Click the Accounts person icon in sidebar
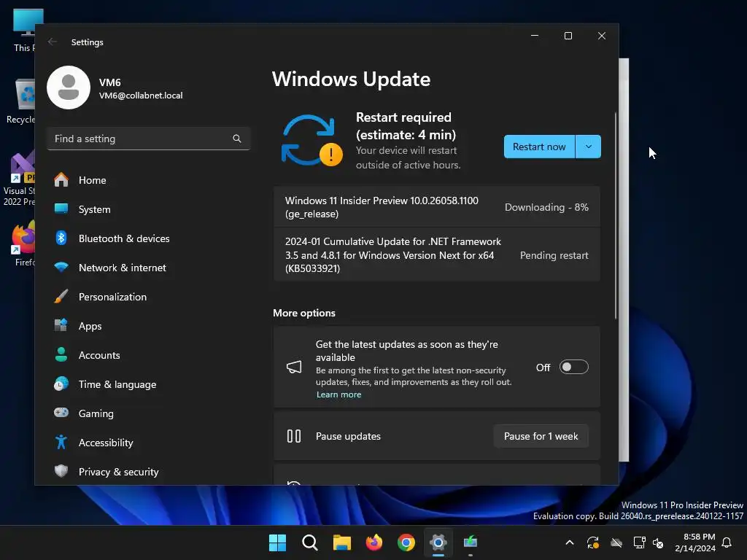This screenshot has width=747, height=560. tap(61, 355)
